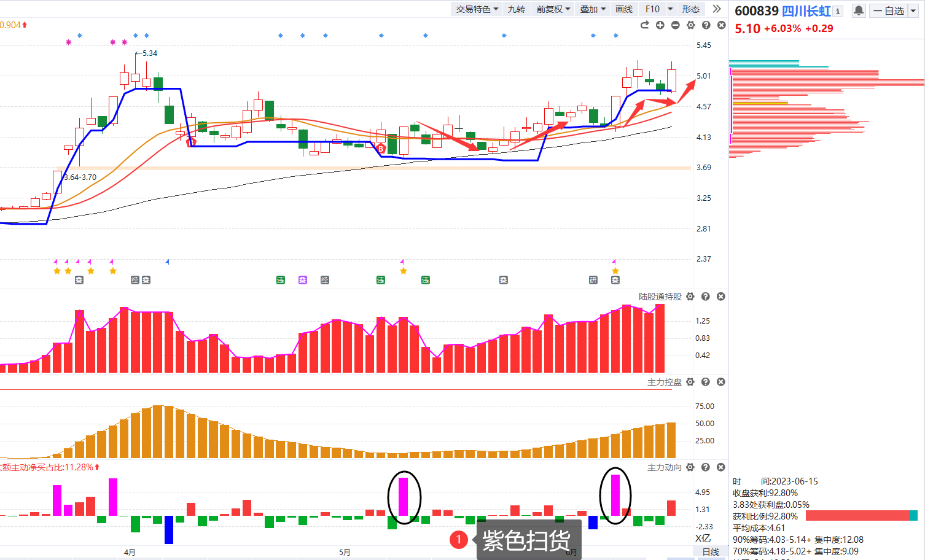
Task: Toggle the 九转 indicator
Action: pyautogui.click(x=516, y=9)
